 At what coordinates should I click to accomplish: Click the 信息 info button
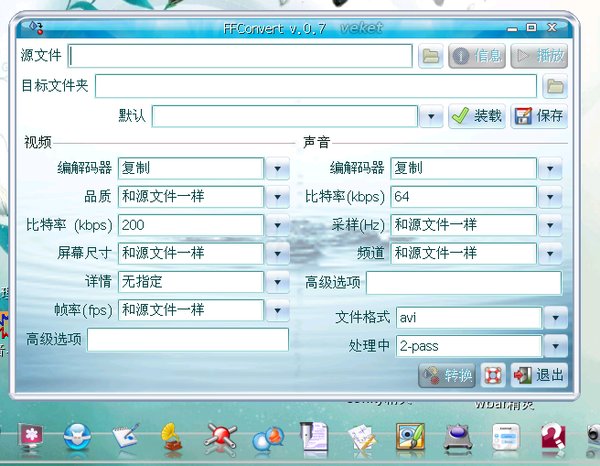coord(477,56)
